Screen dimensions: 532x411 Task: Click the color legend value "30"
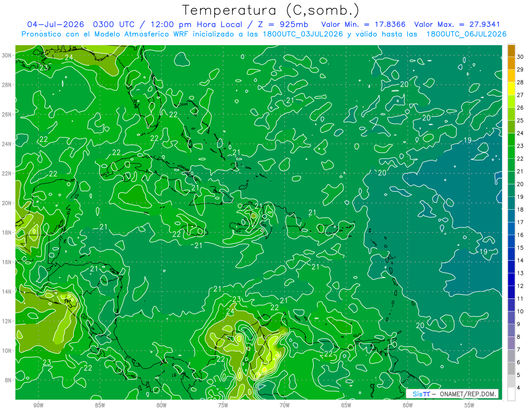pos(520,57)
